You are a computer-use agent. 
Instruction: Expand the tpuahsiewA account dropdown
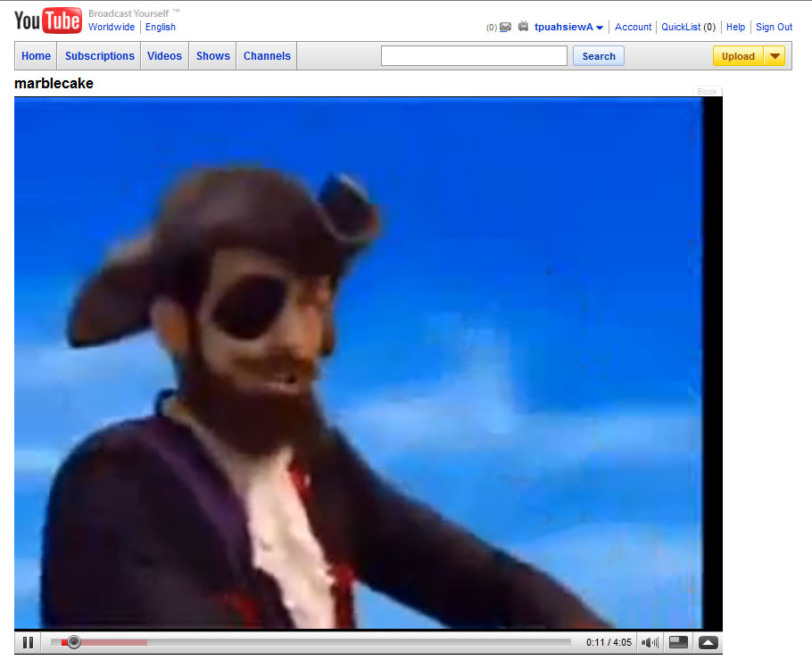pyautogui.click(x=600, y=28)
